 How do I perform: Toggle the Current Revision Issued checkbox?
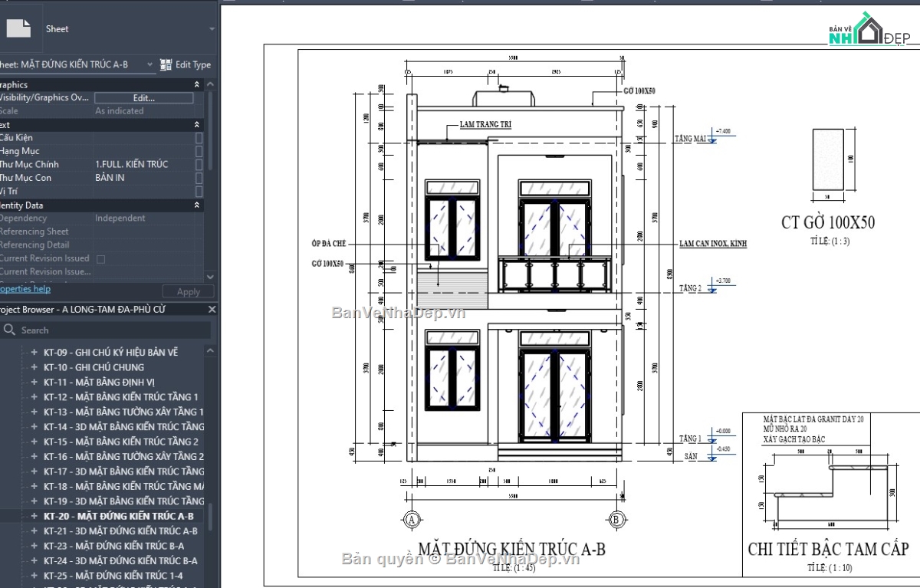[x=100, y=259]
